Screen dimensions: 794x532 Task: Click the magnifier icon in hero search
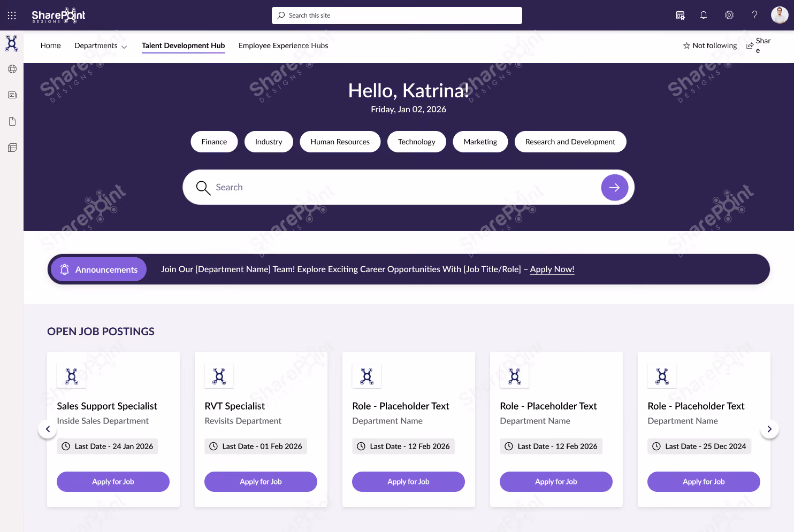(203, 188)
